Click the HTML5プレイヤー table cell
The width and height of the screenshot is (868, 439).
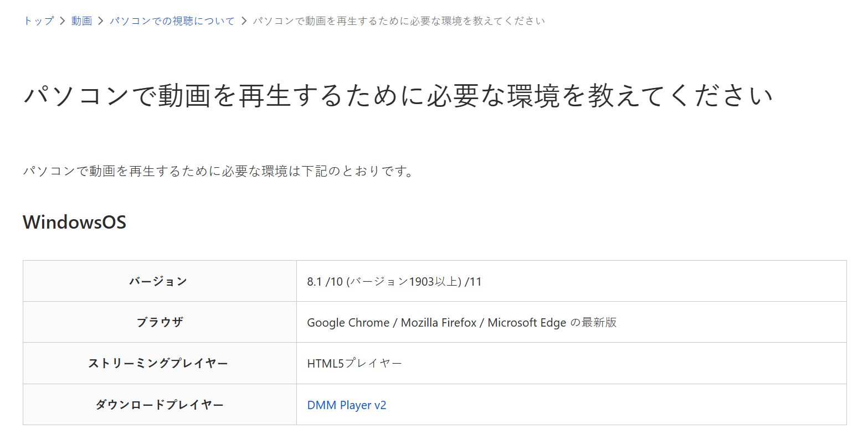tap(354, 363)
